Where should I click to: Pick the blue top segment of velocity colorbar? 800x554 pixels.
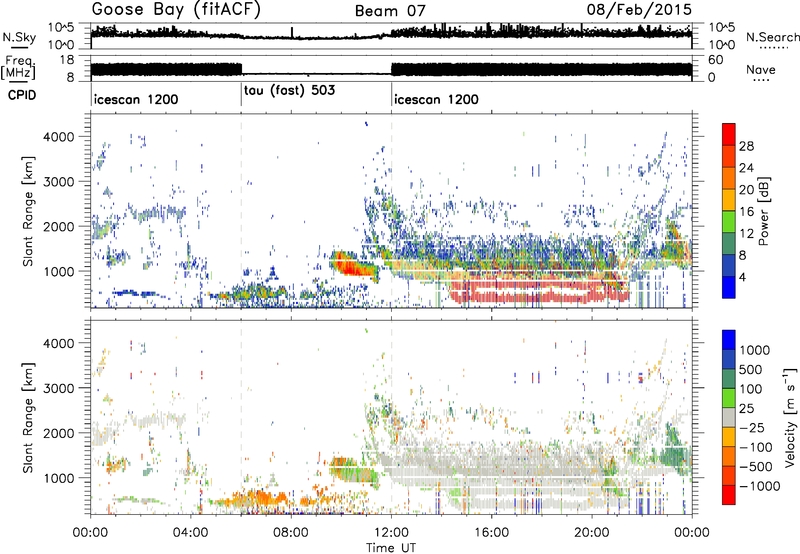pyautogui.click(x=729, y=340)
